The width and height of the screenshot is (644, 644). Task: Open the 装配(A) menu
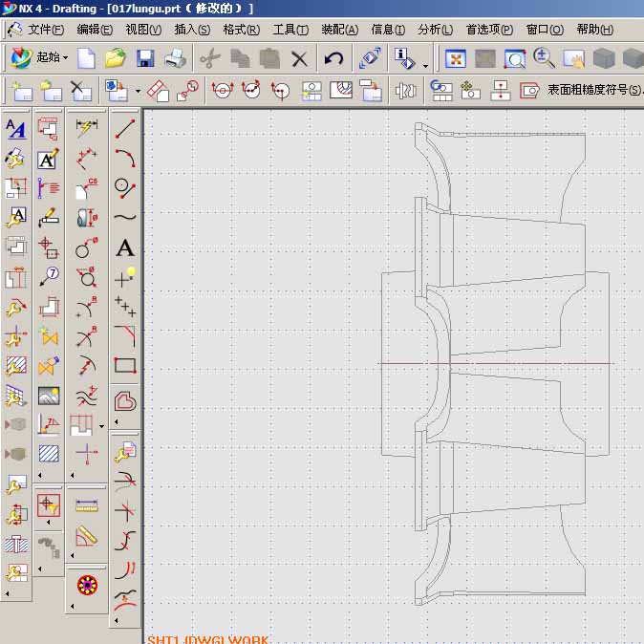339,30
